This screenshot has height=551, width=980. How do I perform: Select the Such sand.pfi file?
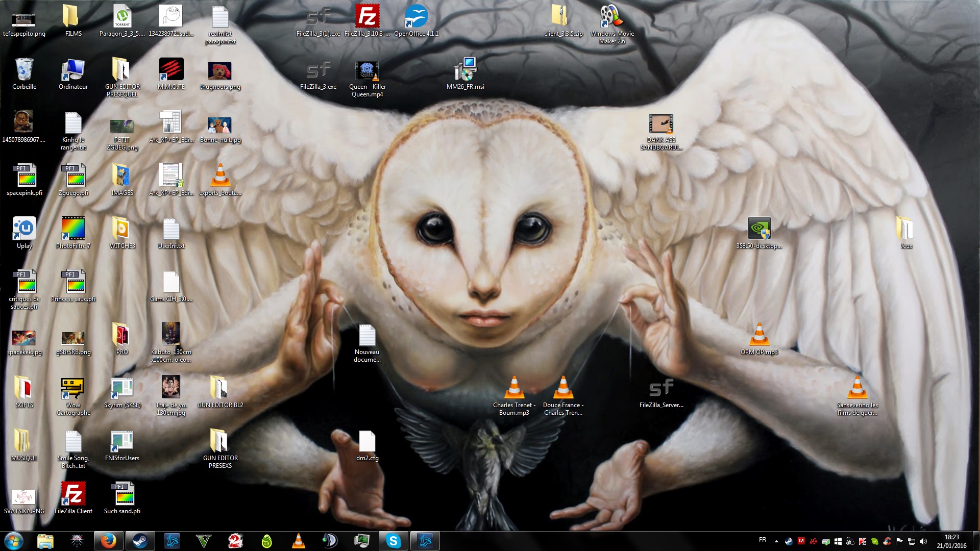pos(122,498)
